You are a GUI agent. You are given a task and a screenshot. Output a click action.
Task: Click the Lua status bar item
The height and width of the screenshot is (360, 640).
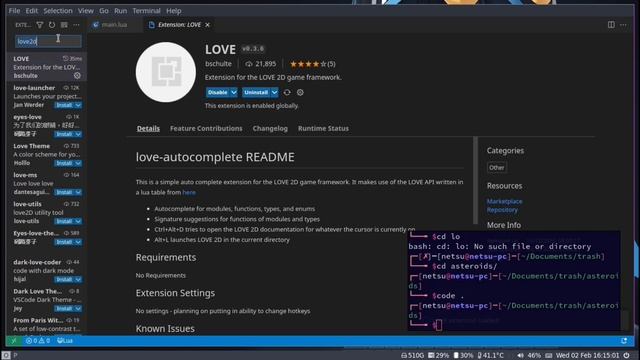pos(65,340)
